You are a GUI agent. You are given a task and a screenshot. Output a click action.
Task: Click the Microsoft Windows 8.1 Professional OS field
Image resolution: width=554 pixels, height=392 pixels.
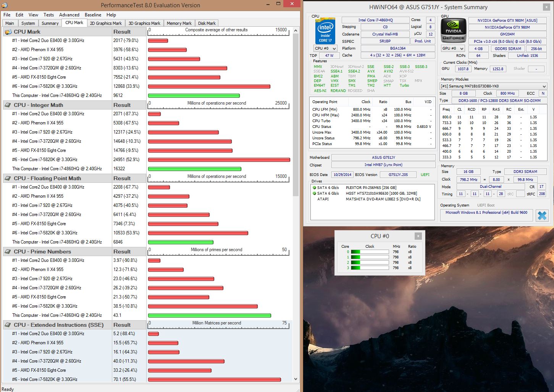[486, 215]
